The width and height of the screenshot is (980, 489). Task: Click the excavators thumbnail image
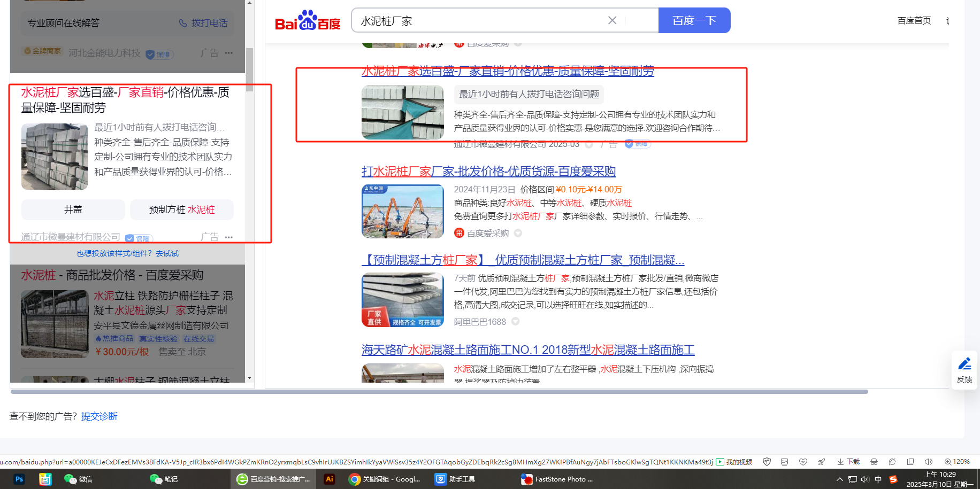(x=403, y=211)
